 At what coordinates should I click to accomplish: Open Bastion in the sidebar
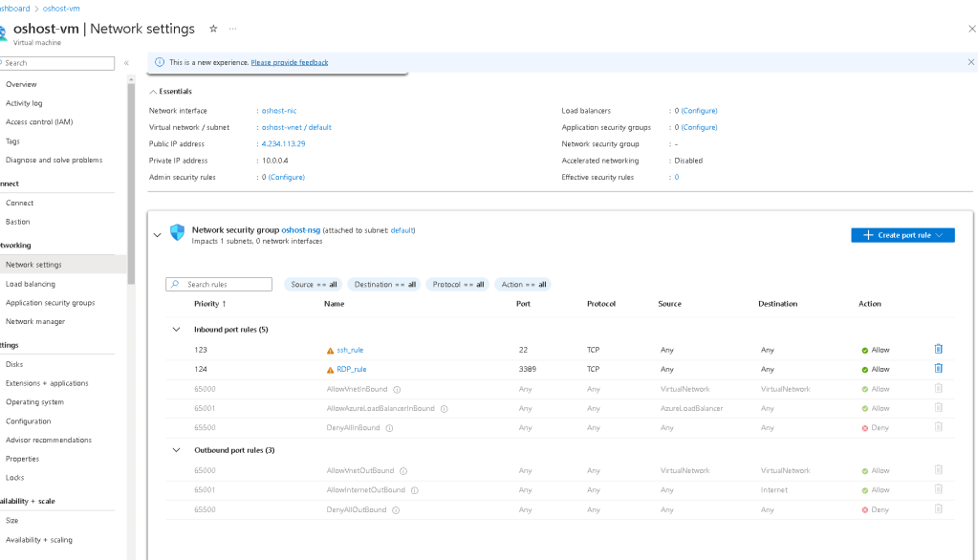click(17, 222)
